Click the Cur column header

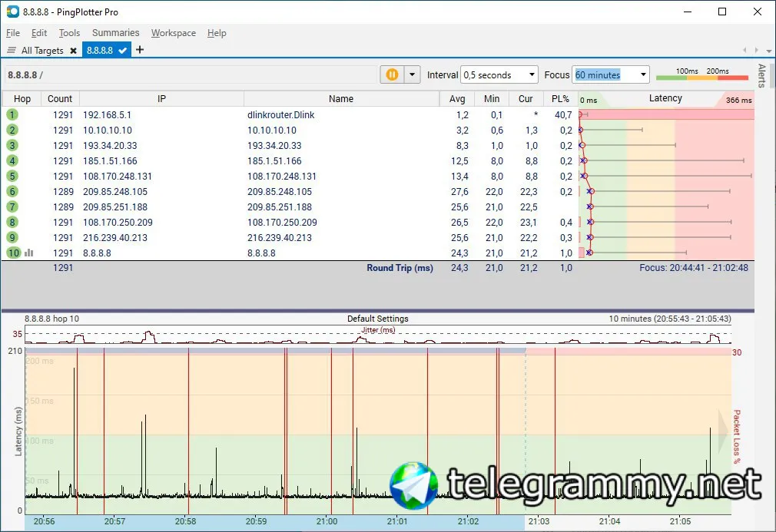pos(526,99)
